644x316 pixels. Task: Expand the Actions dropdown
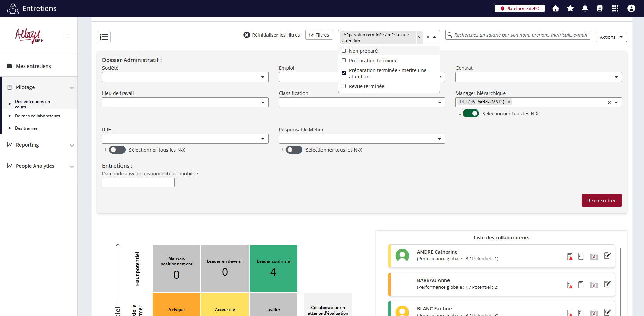pos(611,37)
